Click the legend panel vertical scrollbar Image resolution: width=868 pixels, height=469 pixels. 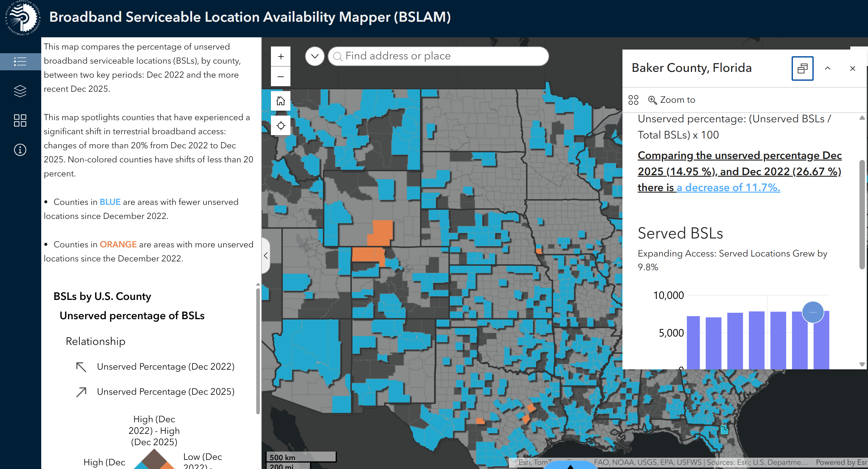tap(258, 351)
